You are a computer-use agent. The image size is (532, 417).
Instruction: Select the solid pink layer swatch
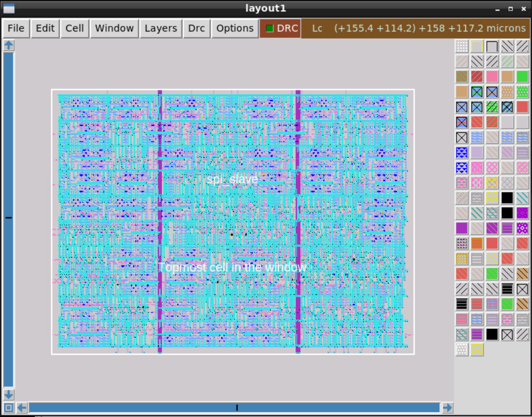coord(492,76)
